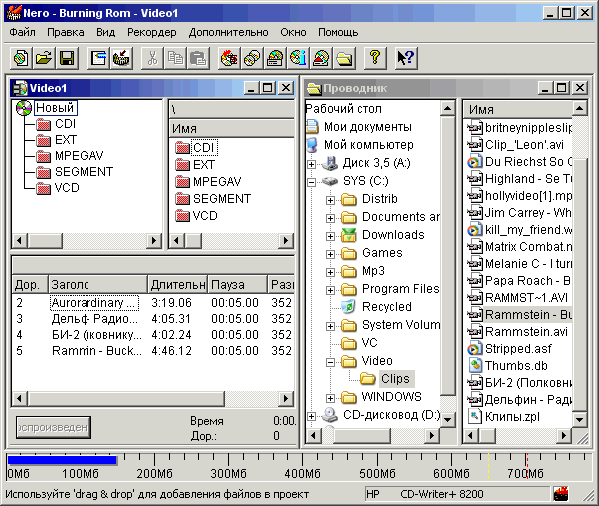
Task: Collapse the Video folder node
Action: click(x=330, y=362)
